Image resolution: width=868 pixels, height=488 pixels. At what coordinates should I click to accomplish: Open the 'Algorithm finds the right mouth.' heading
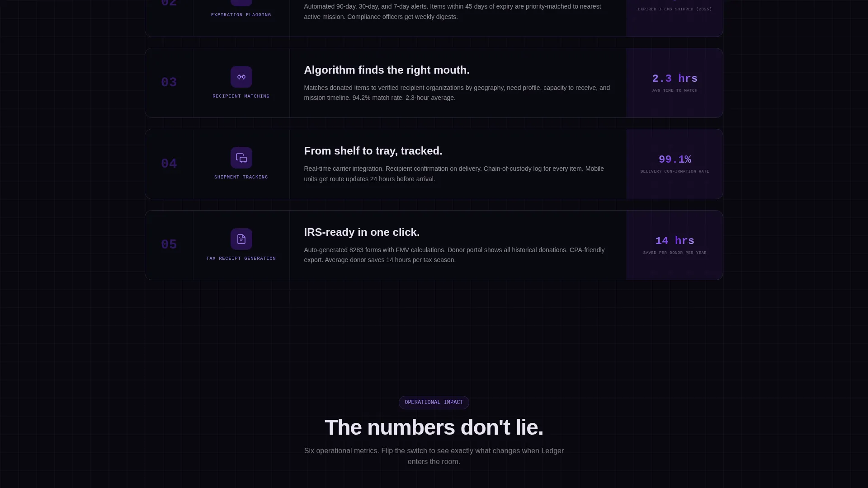click(x=387, y=70)
